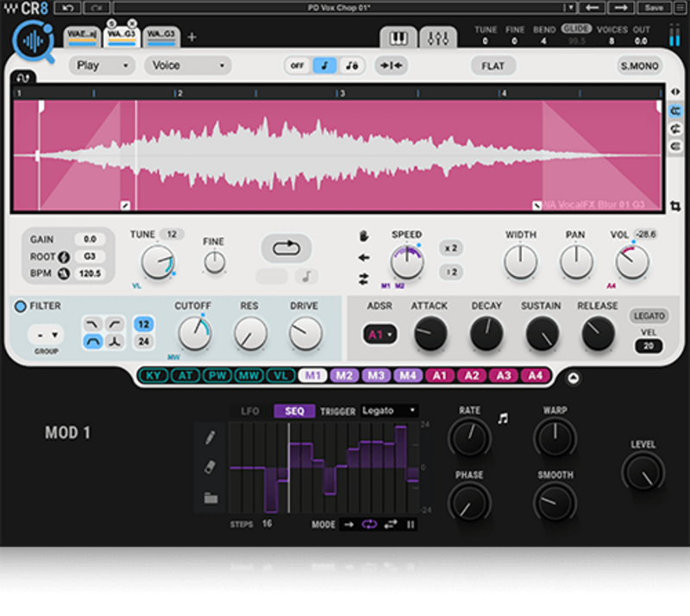Open the mixer faders view

pos(438,39)
